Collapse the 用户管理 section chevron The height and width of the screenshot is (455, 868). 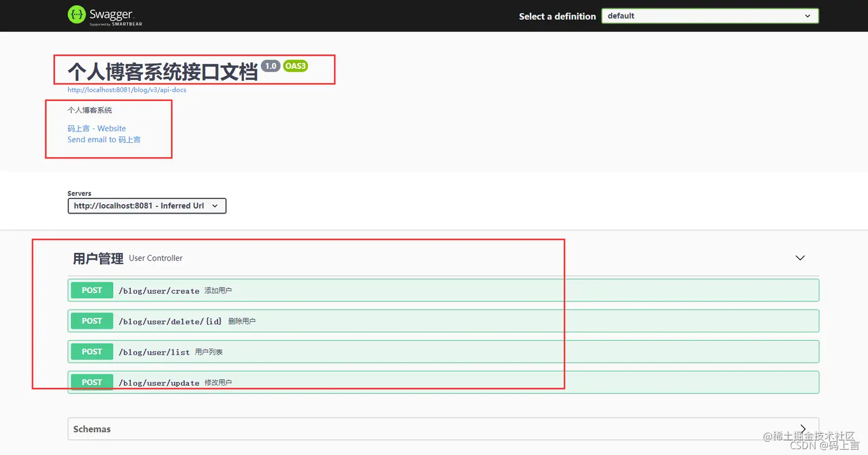[800, 258]
